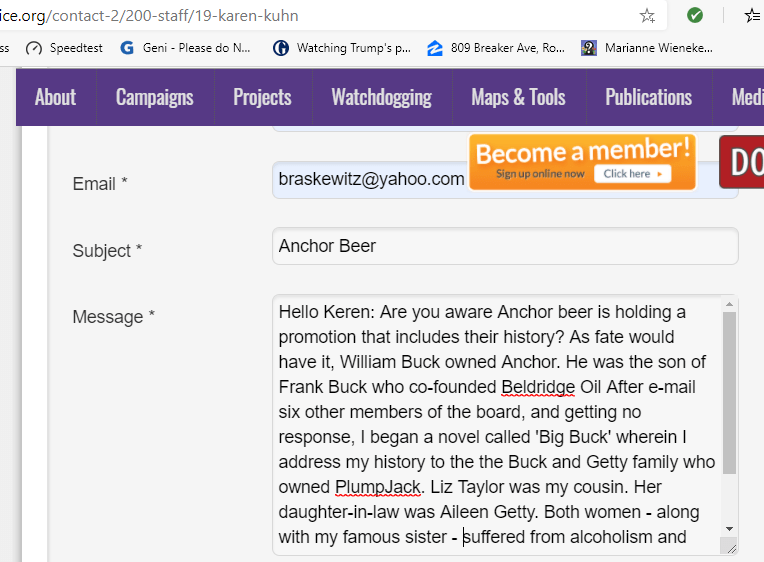The height and width of the screenshot is (562, 764).
Task: Open the 809 Breaker Ave Zillow bookmark
Action: (x=495, y=48)
